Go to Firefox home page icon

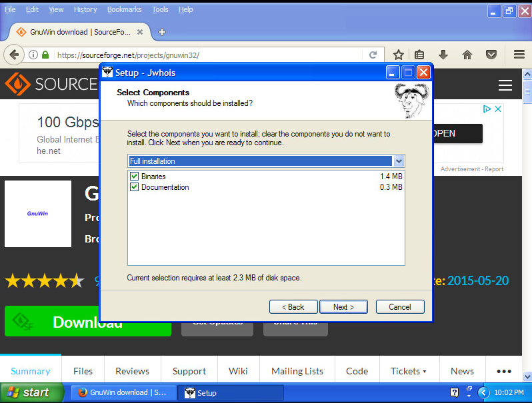tap(467, 55)
